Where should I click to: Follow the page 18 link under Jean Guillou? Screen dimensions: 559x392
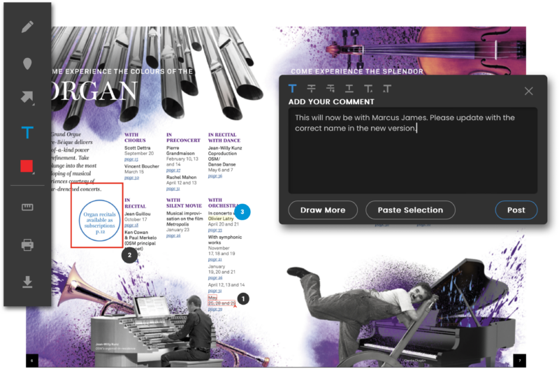tap(131, 225)
